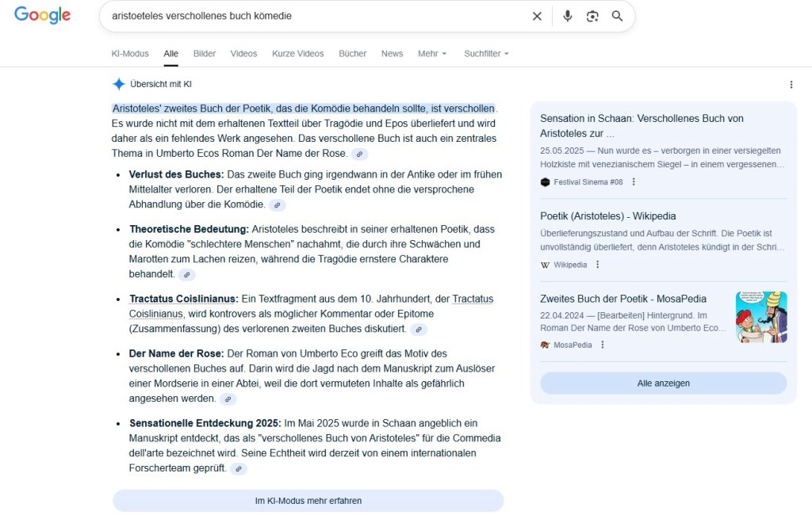Click the Google logo
The height and width of the screenshot is (515, 812).
coord(42,15)
